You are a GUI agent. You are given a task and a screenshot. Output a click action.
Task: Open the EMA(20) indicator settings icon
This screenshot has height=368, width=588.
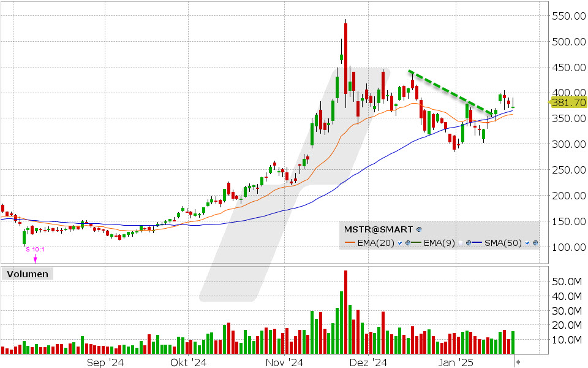pyautogui.click(x=408, y=243)
